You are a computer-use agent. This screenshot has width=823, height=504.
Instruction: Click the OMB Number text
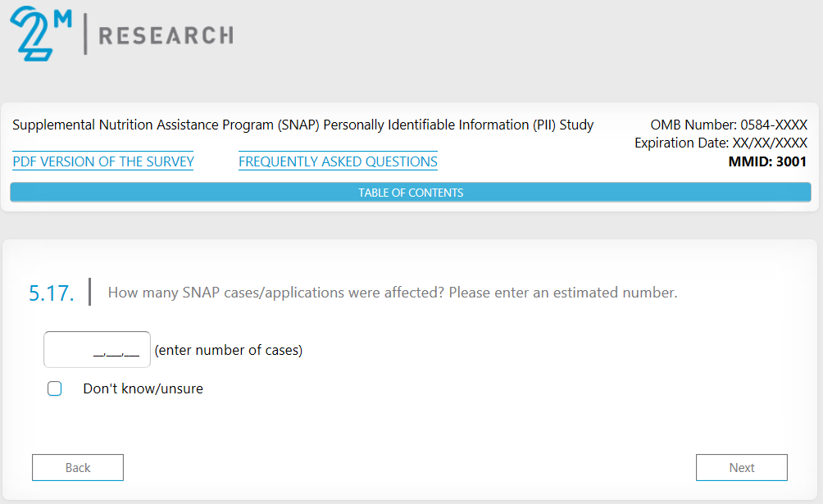point(729,125)
